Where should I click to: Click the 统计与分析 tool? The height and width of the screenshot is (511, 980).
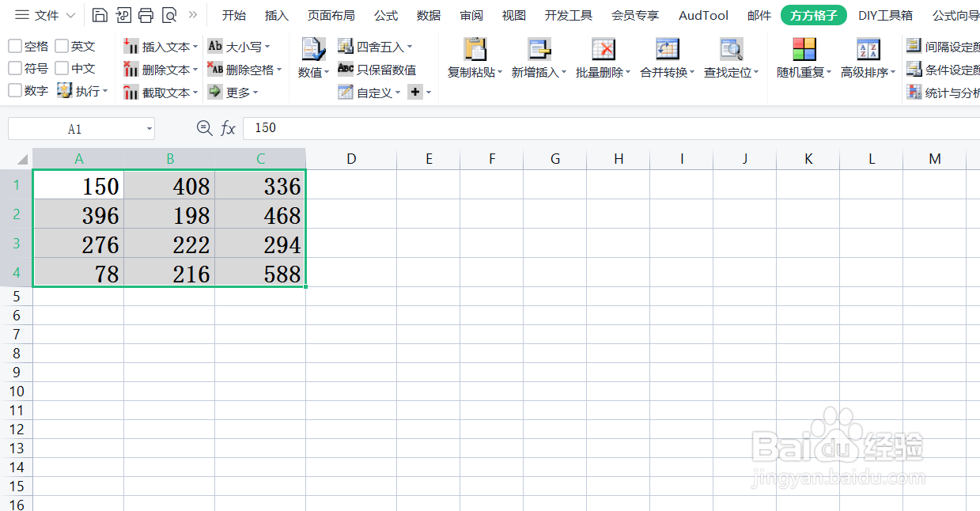[943, 93]
